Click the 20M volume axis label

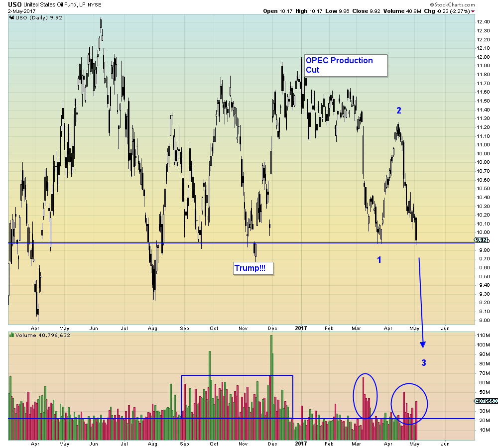pos(485,421)
